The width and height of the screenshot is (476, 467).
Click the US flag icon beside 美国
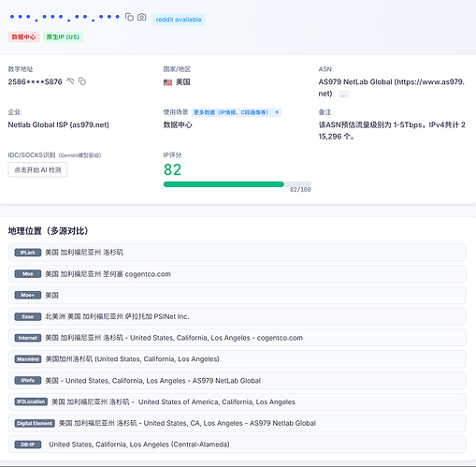(x=167, y=82)
